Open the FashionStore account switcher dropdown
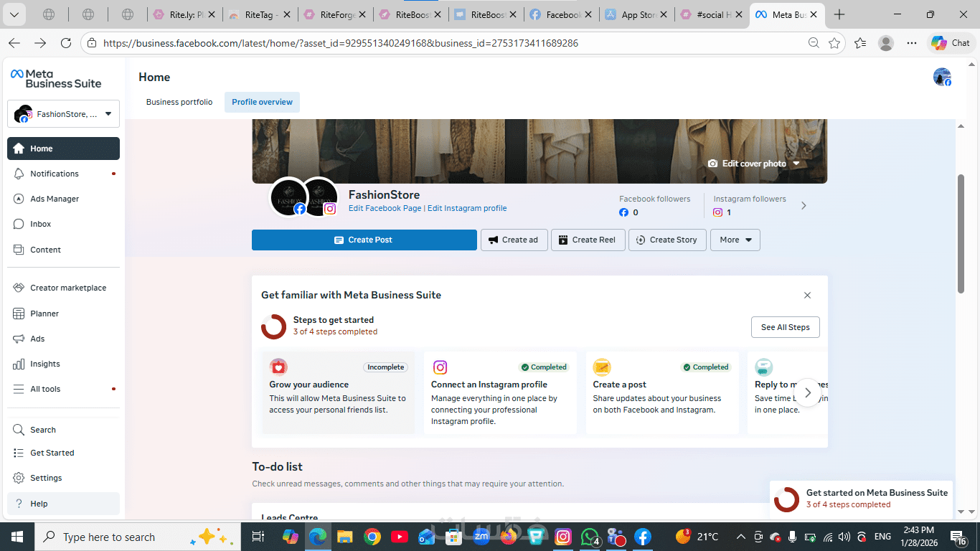 click(x=63, y=113)
